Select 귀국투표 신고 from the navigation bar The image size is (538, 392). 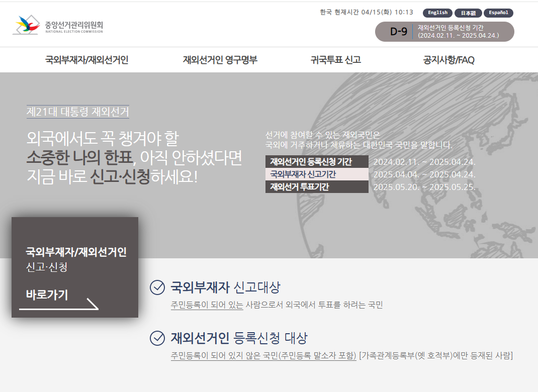coord(337,60)
